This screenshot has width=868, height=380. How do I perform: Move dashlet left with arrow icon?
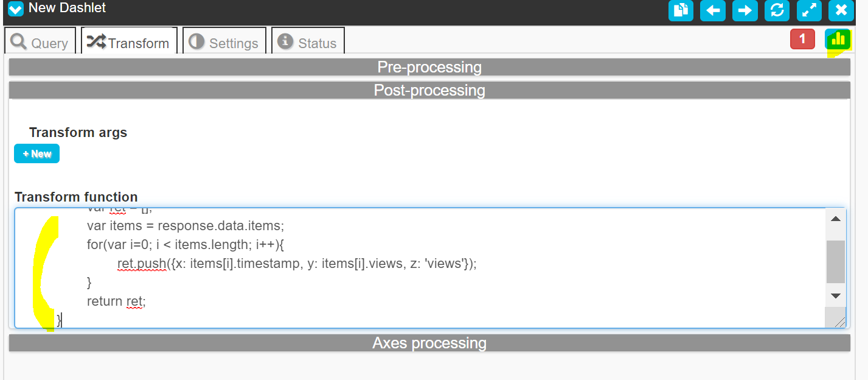pyautogui.click(x=713, y=10)
